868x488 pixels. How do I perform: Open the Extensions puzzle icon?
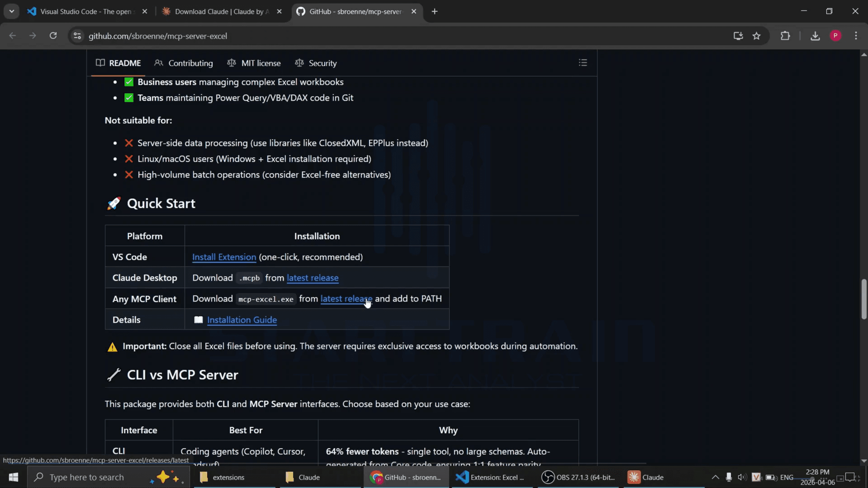[x=785, y=36]
